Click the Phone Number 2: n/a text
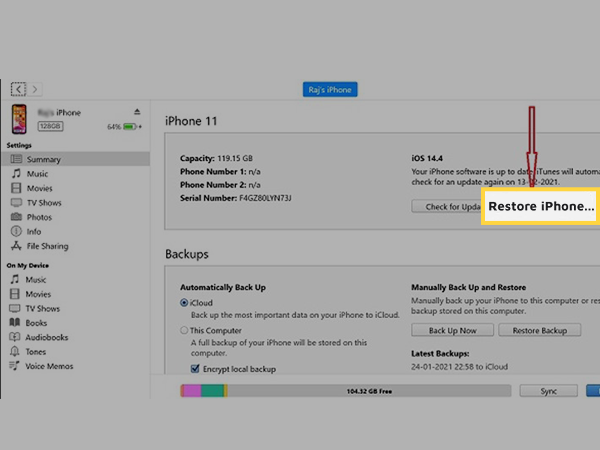Image resolution: width=600 pixels, height=450 pixels. (220, 185)
